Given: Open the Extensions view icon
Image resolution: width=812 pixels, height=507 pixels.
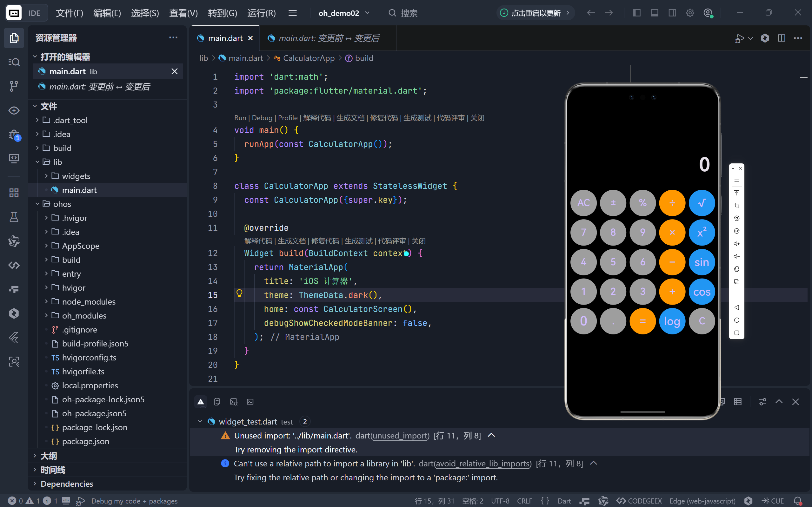Looking at the screenshot, I should pyautogui.click(x=14, y=193).
